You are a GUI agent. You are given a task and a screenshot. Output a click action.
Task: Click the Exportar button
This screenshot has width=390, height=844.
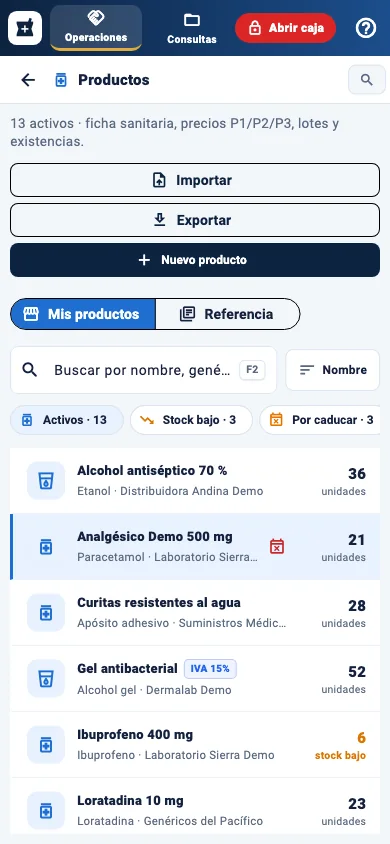[195, 220]
